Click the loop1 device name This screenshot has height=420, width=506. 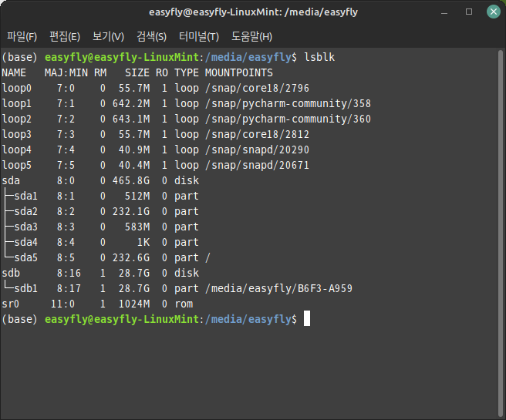click(17, 103)
